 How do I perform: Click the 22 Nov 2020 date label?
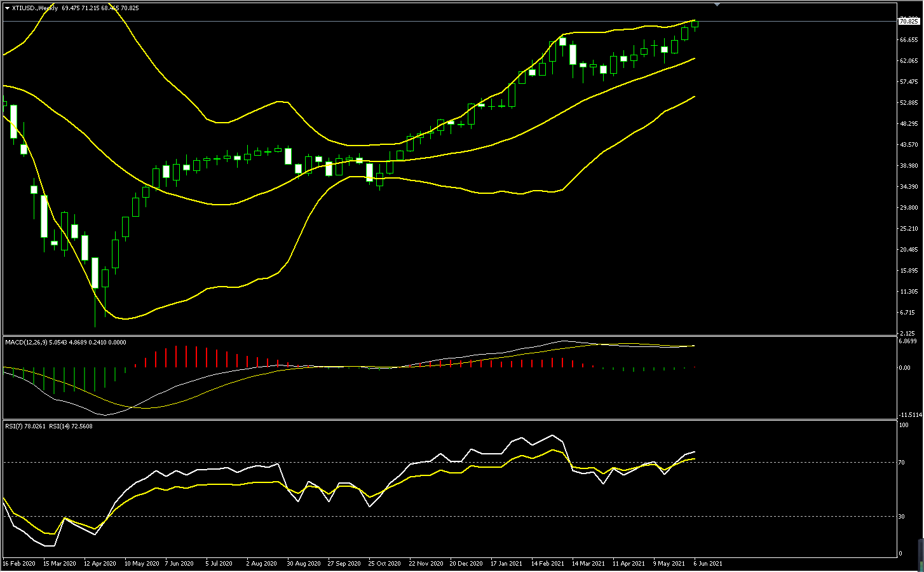426,564
